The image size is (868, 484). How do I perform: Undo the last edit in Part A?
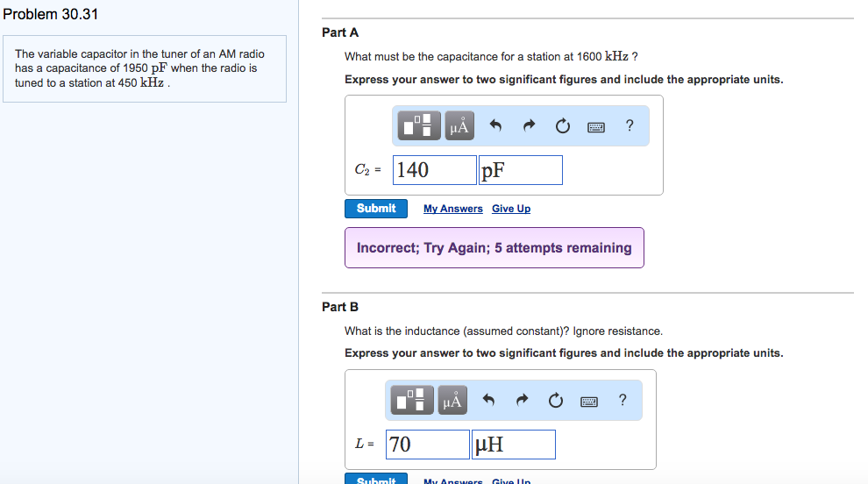click(x=495, y=126)
